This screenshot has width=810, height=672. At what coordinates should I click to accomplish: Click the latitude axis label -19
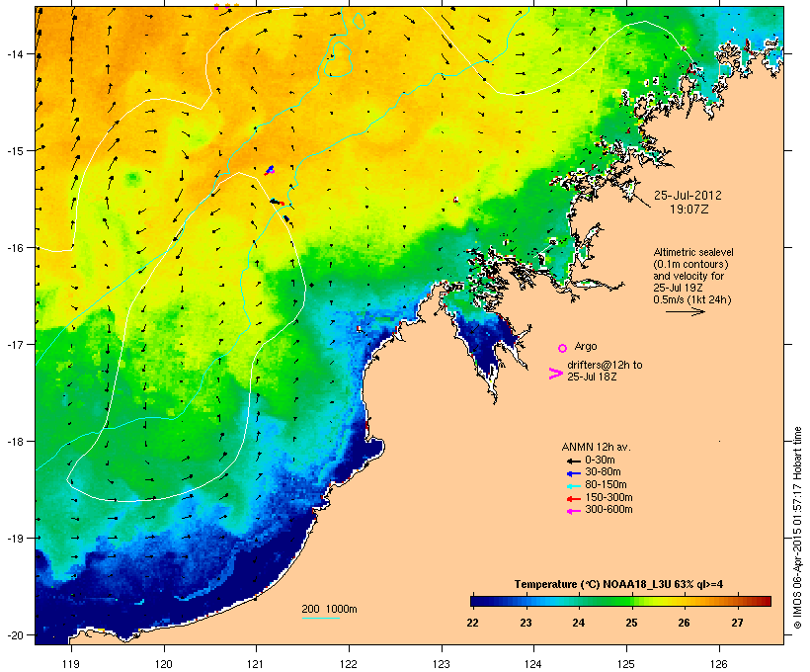click(15, 538)
